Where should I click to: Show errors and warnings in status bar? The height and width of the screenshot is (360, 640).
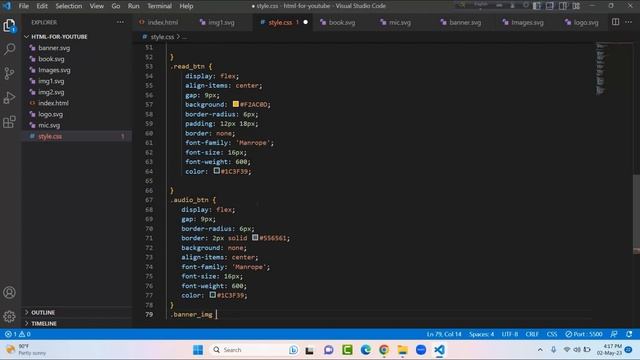coord(18,334)
